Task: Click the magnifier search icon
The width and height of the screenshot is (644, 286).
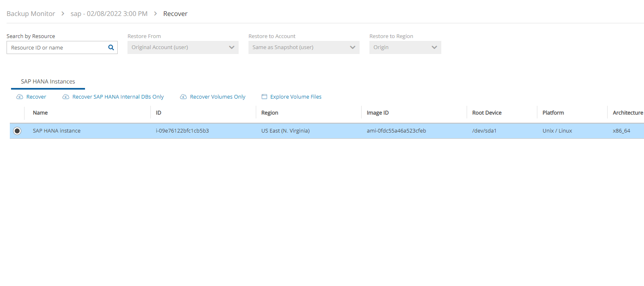Action: [111, 47]
